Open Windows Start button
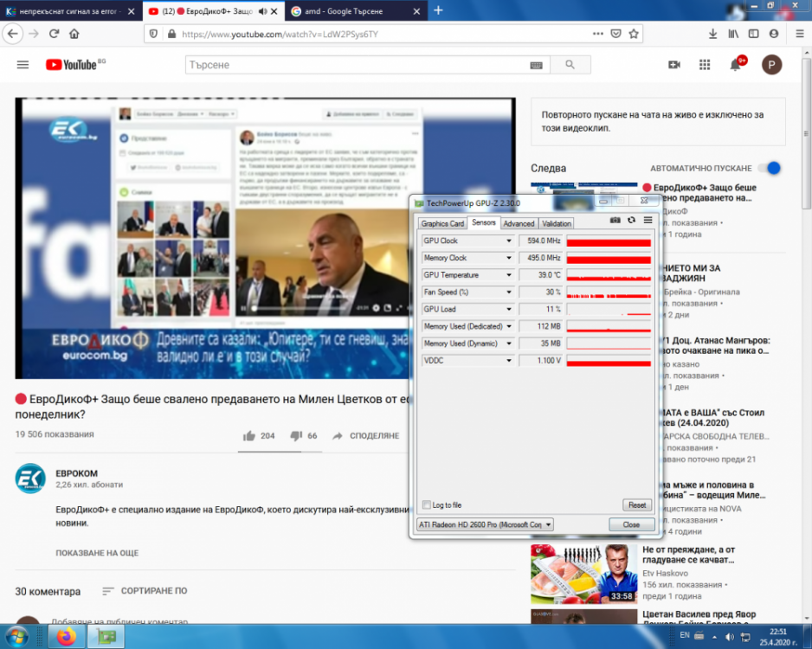 pyautogui.click(x=16, y=636)
